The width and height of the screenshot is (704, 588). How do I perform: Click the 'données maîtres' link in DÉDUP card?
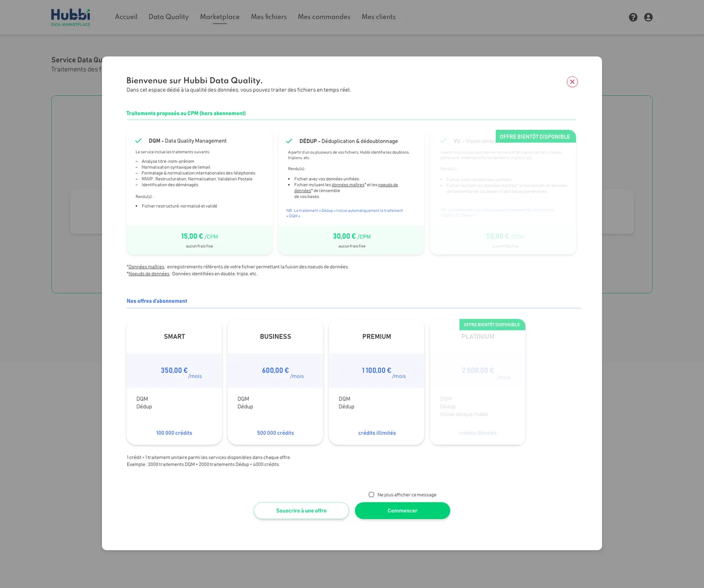pyautogui.click(x=348, y=185)
